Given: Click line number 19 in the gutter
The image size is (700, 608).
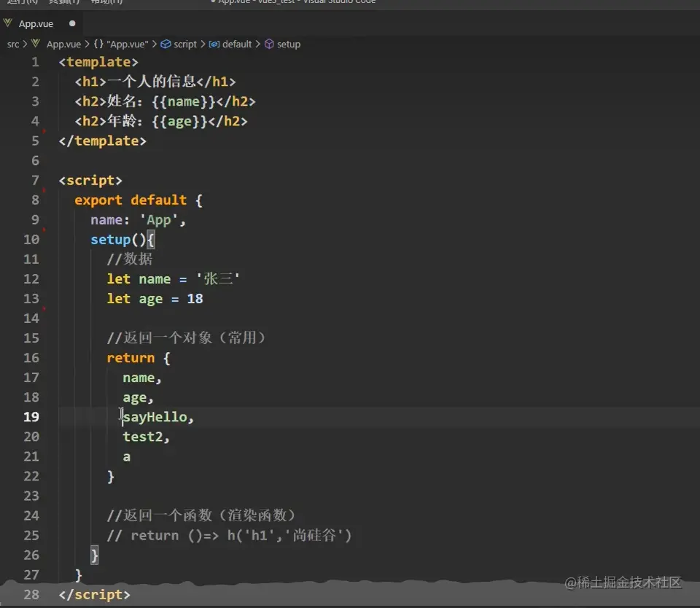Looking at the screenshot, I should click(31, 417).
